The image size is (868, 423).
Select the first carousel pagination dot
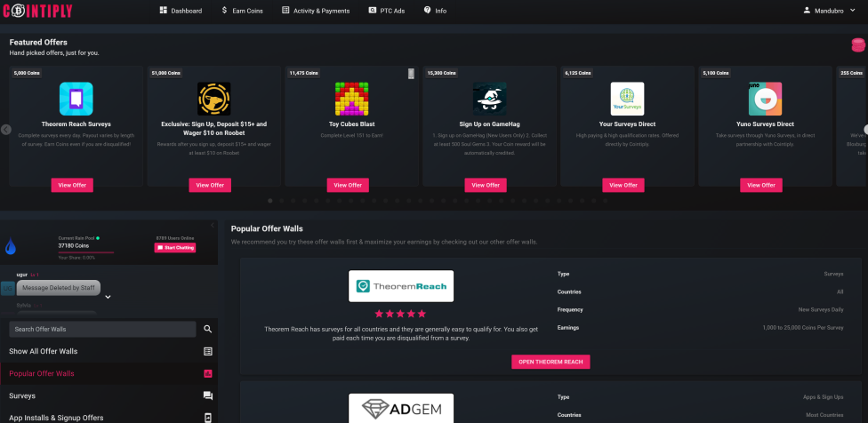(270, 201)
